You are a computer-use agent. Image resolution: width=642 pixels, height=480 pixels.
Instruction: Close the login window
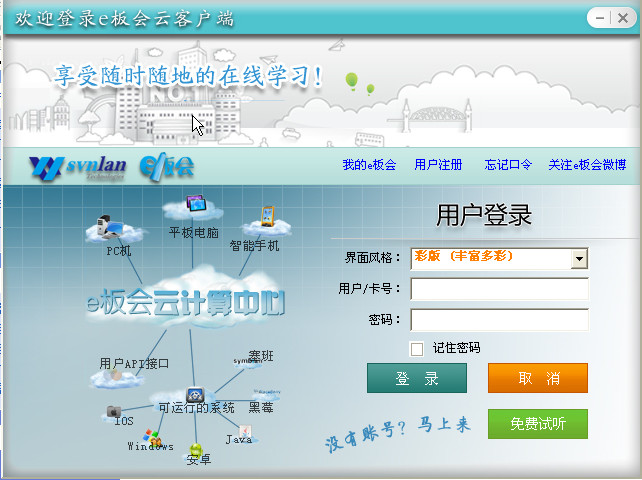click(623, 18)
